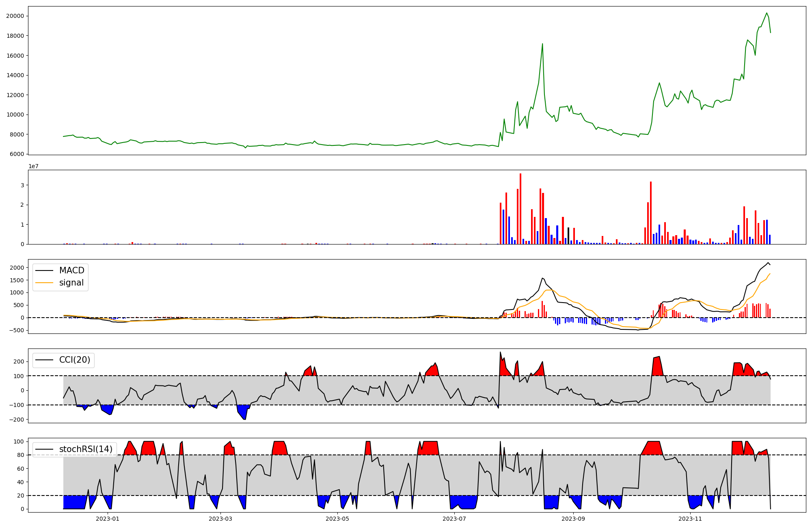Click the 80 label on stochRSI axis
The height and width of the screenshot is (528, 812).
pos(21,455)
